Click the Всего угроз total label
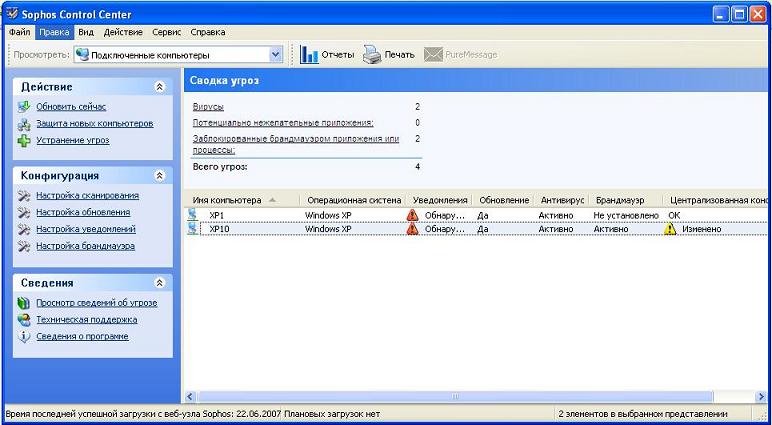 click(x=220, y=167)
